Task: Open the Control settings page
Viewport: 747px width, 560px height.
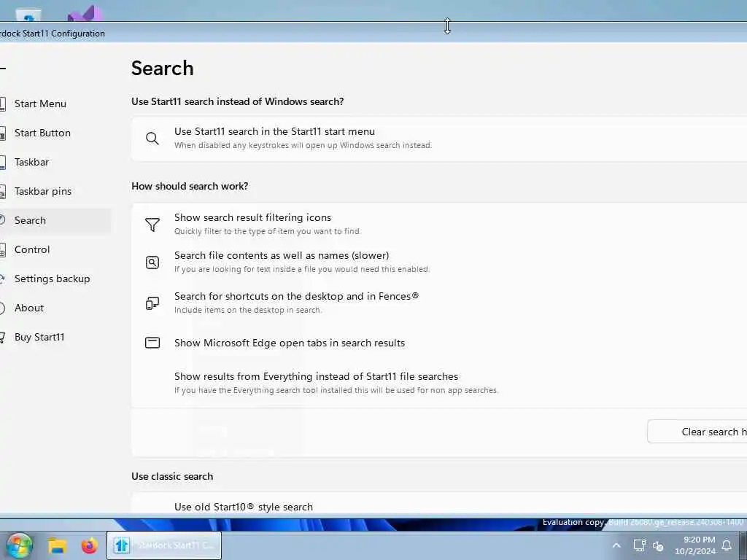Action: pyautogui.click(x=32, y=249)
